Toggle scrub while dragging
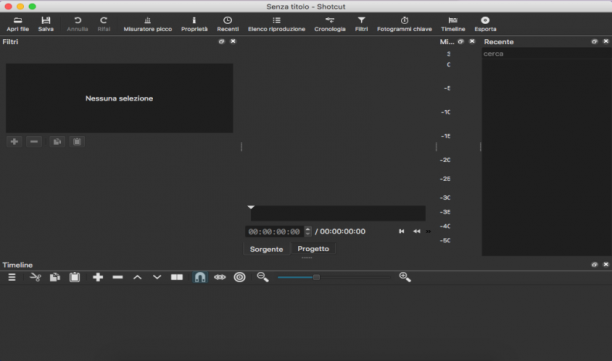 coord(220,277)
